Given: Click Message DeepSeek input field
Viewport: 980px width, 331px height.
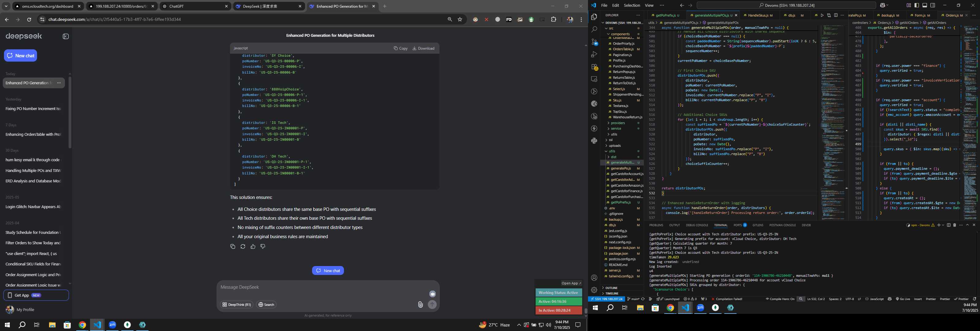Looking at the screenshot, I should pos(323,287).
